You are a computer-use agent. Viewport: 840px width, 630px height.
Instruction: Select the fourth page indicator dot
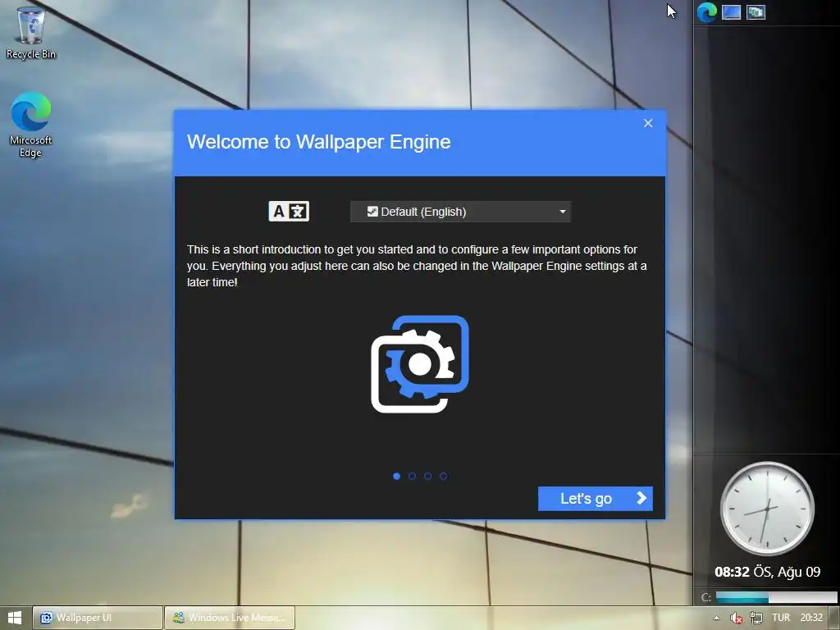pyautogui.click(x=443, y=476)
